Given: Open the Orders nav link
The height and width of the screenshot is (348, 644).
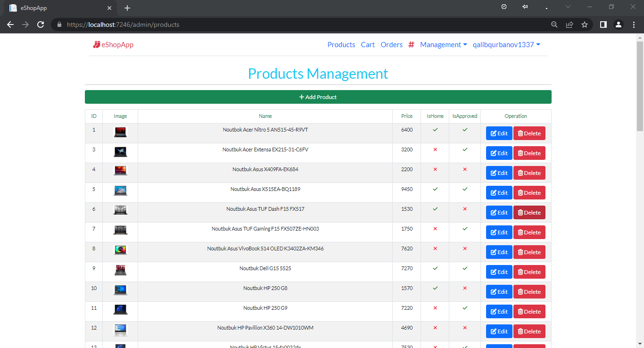Looking at the screenshot, I should (x=392, y=45).
